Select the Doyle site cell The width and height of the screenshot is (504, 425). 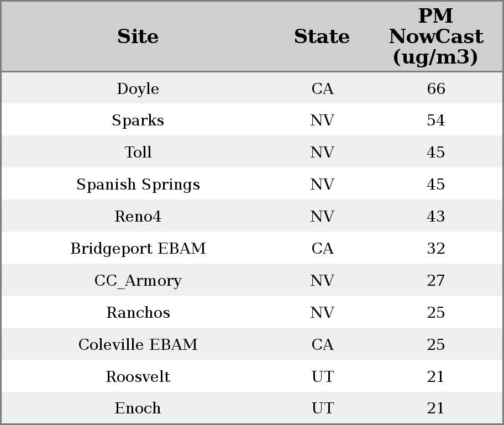tap(138, 89)
